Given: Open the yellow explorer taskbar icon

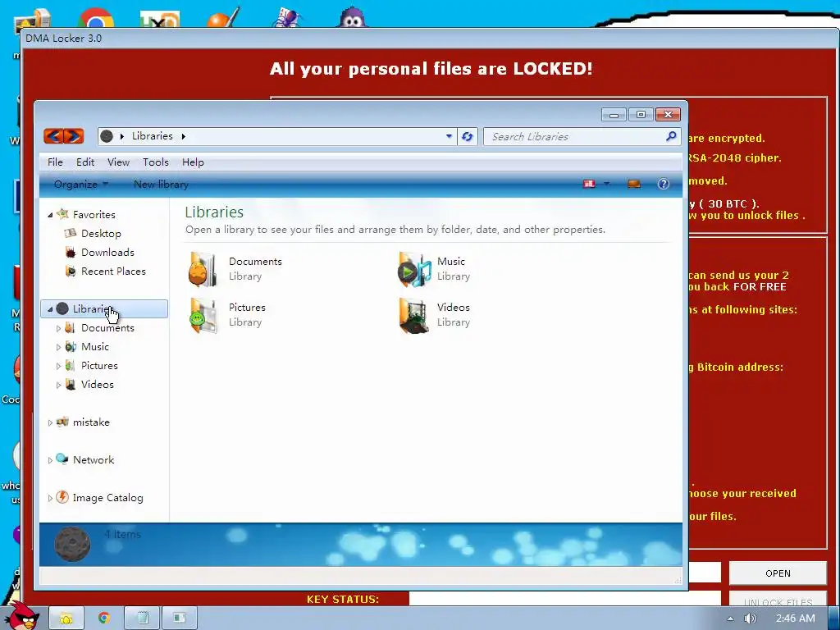Looking at the screenshot, I should coord(66,619).
